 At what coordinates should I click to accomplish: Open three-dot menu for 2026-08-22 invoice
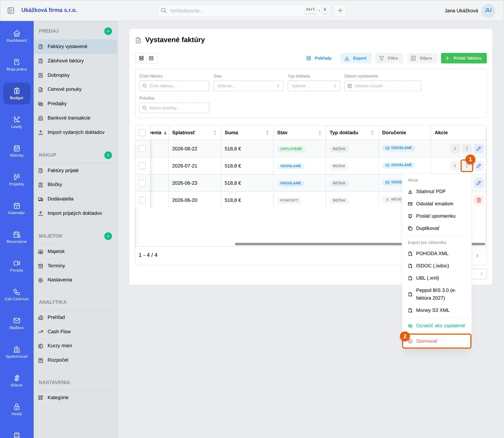click(x=467, y=149)
